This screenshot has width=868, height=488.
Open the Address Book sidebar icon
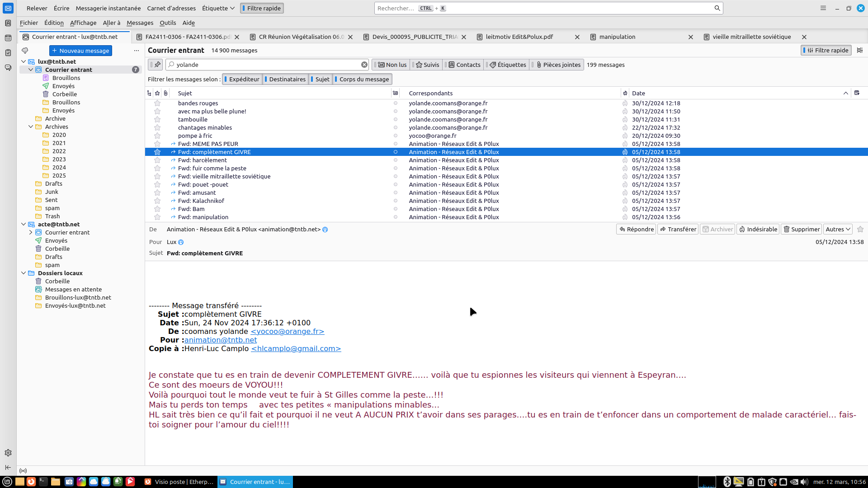(8, 23)
